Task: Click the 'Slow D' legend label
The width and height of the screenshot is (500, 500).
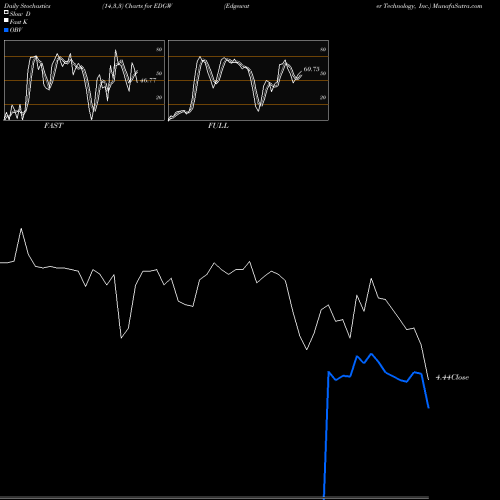Action: (20, 14)
